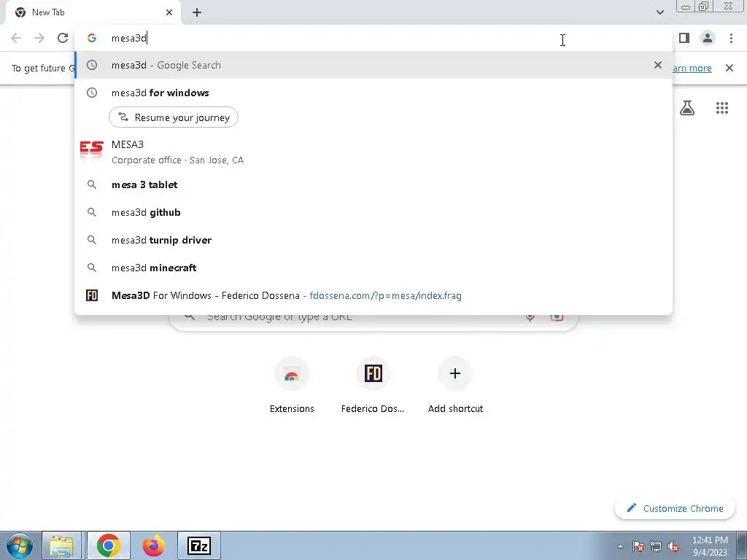747x560 pixels.
Task: Click the Add shortcut tile
Action: 455,386
